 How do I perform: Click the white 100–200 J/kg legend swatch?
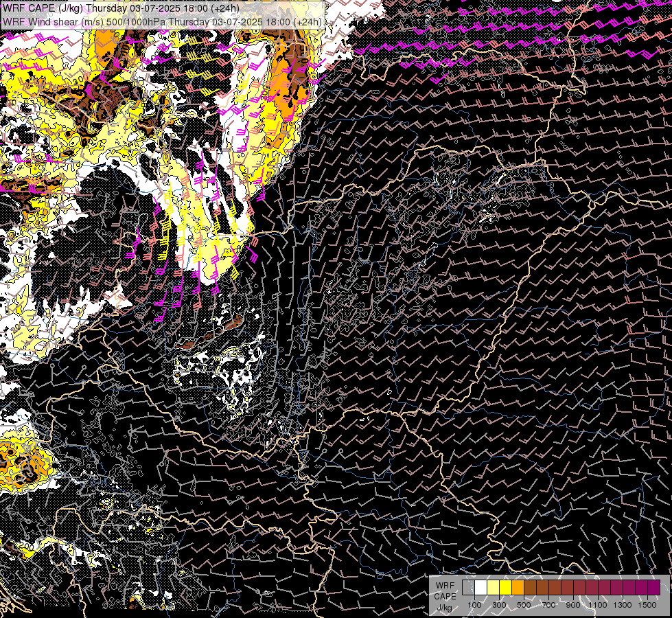(x=481, y=588)
